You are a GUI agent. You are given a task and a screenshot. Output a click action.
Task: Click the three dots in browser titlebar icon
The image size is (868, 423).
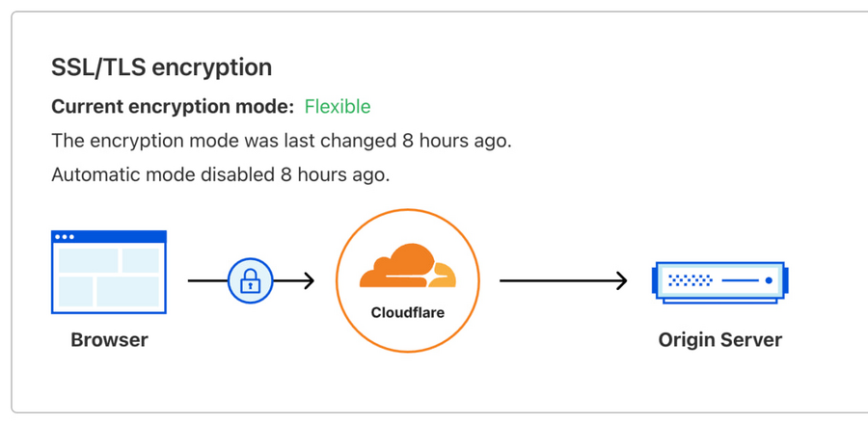point(65,237)
